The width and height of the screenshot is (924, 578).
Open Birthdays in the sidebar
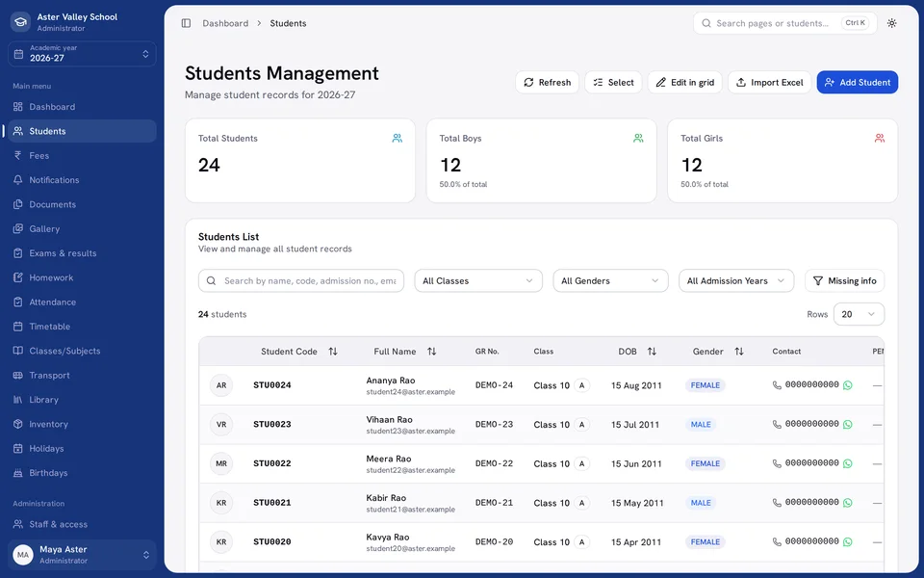coord(82,473)
